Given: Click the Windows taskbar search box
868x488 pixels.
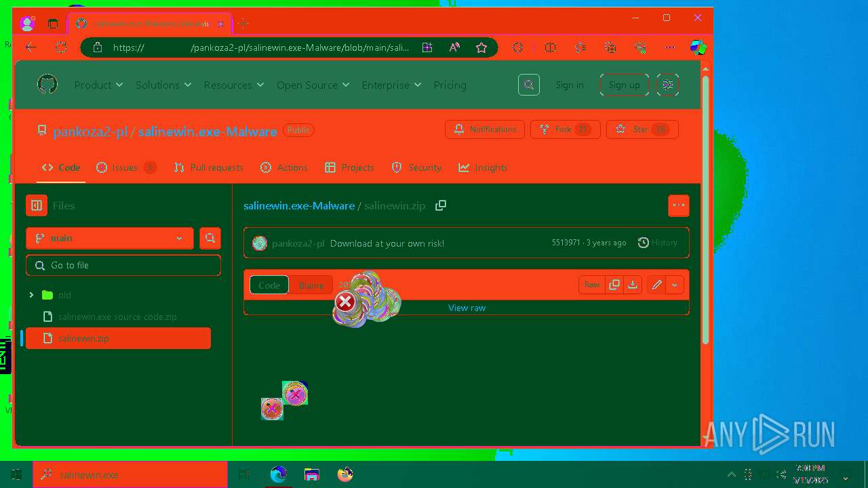Looking at the screenshot, I should pos(130,474).
